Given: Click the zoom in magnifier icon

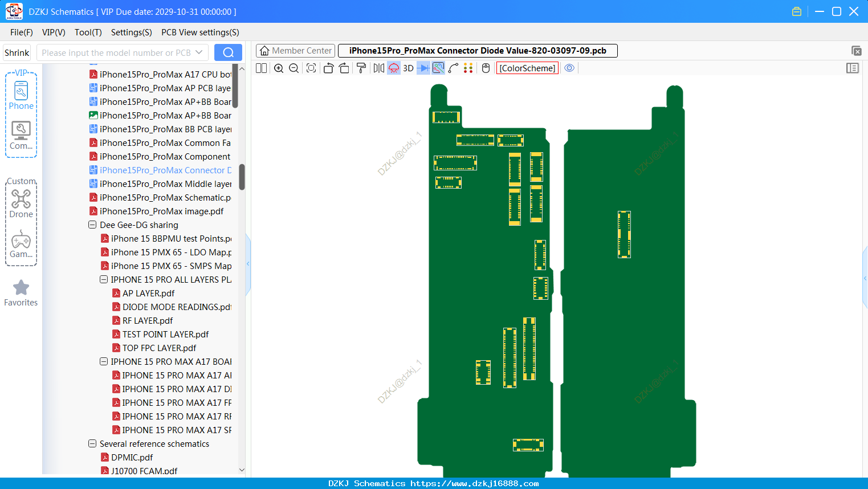Looking at the screenshot, I should pyautogui.click(x=279, y=68).
